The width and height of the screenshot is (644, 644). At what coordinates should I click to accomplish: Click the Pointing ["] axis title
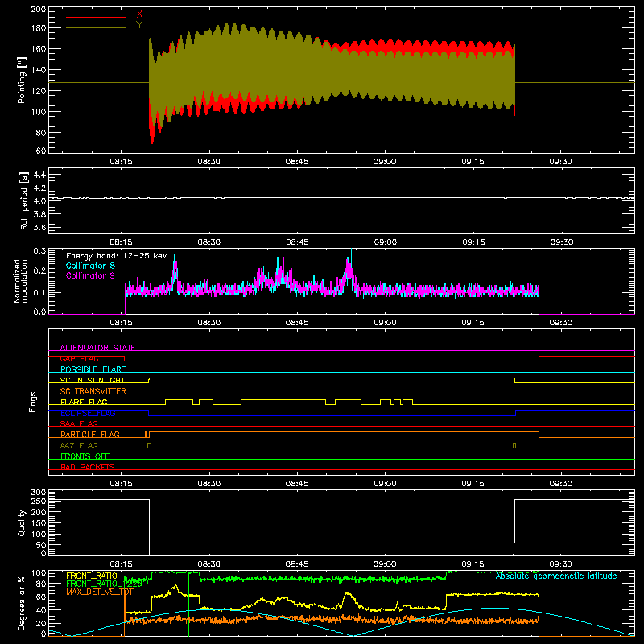click(x=22, y=80)
